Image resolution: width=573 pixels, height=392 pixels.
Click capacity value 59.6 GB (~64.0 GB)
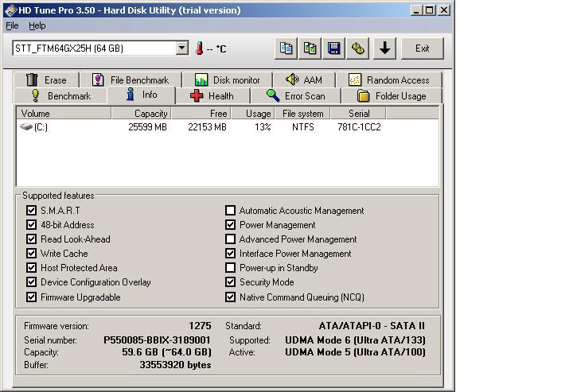[x=166, y=352]
